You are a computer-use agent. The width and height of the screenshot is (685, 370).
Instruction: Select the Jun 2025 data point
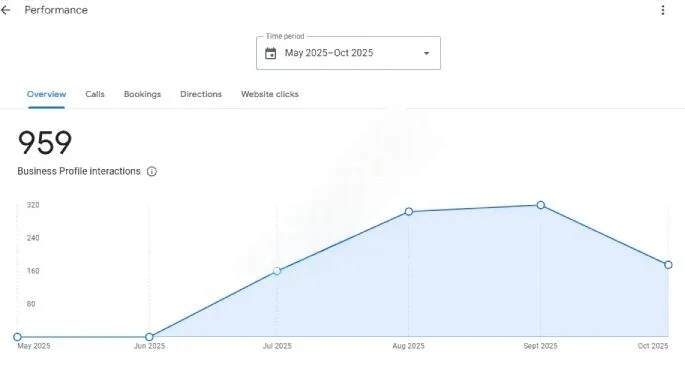149,337
